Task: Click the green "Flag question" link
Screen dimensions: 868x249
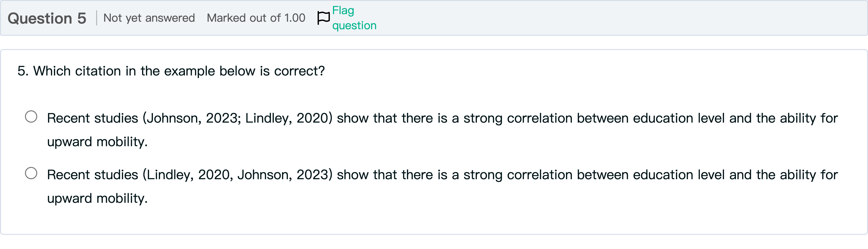Action: (354, 18)
